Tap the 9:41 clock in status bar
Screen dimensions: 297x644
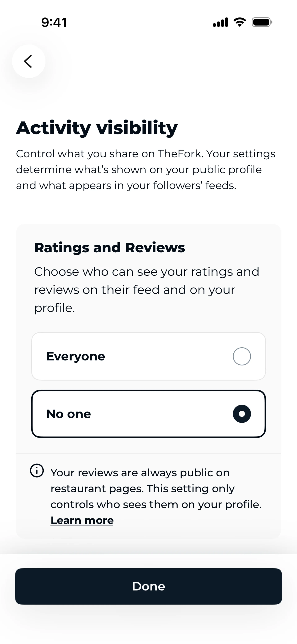point(54,22)
